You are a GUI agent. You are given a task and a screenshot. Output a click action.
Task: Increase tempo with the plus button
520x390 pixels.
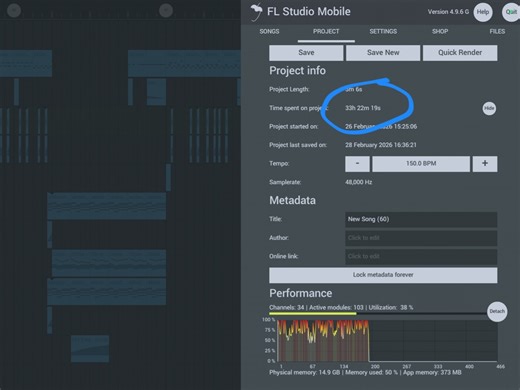point(485,164)
